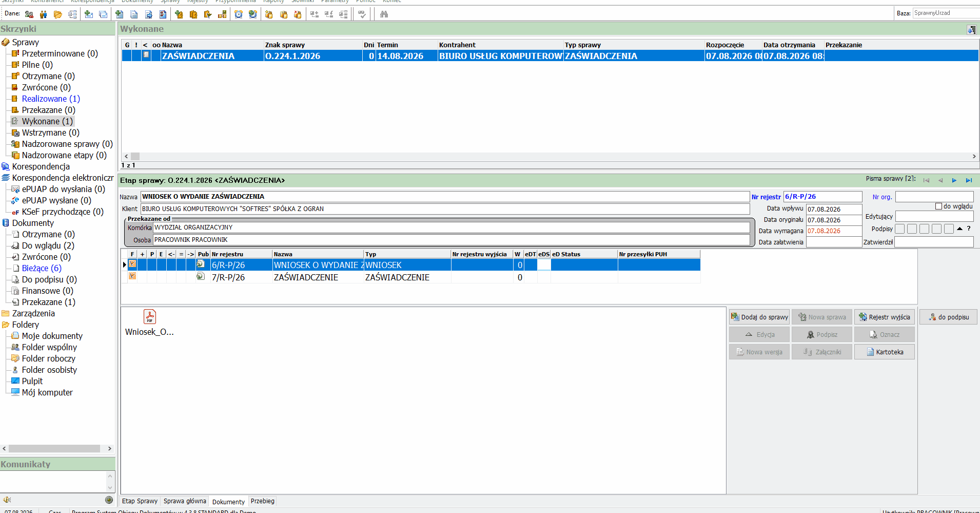980x513 pixels.
Task: Click the add reminder clock icon
Action: pyautogui.click(x=253, y=14)
